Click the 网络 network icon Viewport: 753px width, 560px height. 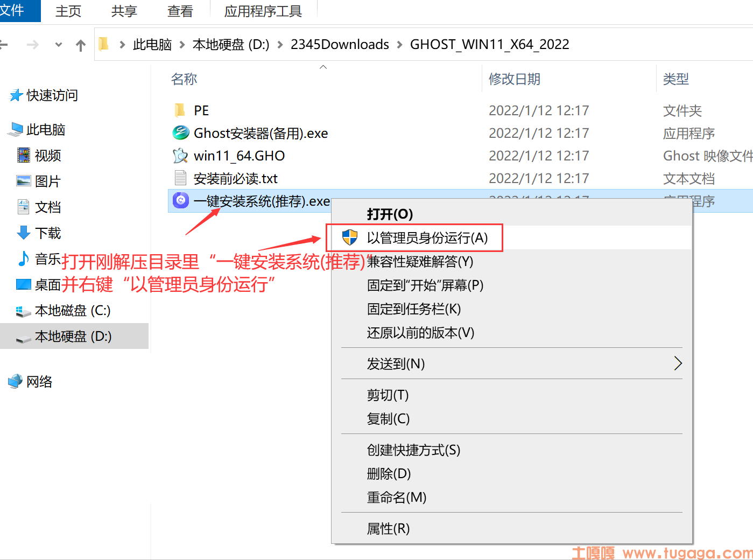pos(16,381)
